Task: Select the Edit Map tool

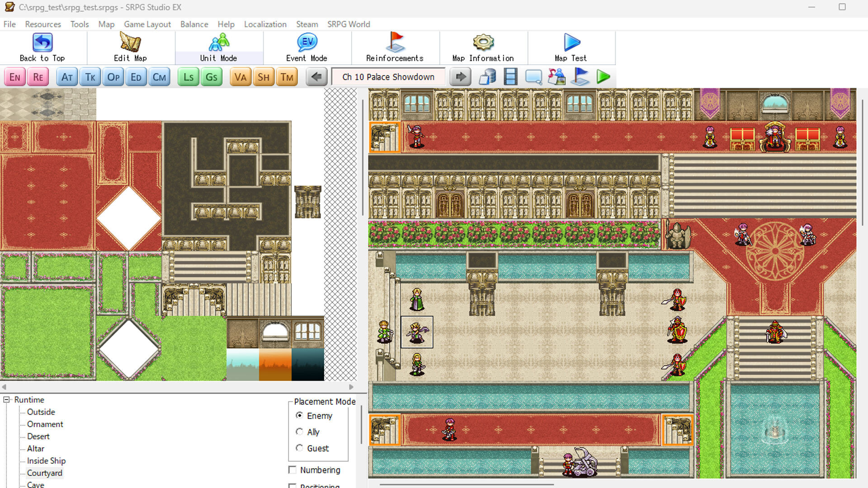Action: (130, 47)
